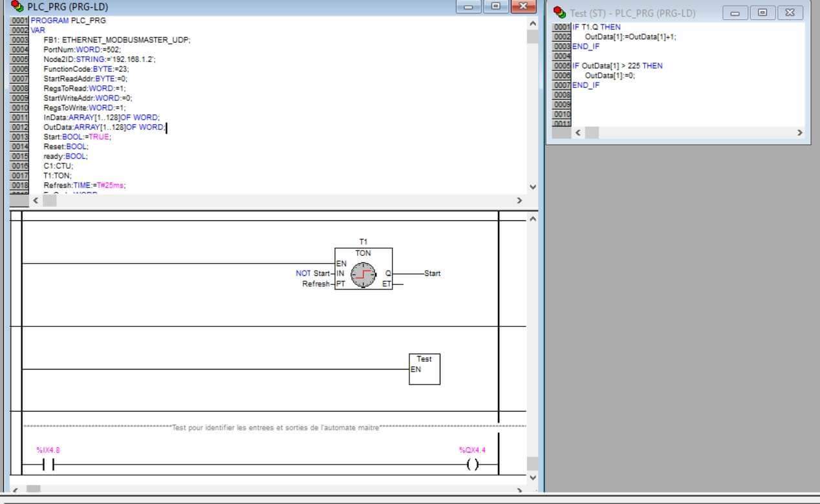
Task: Select the NOT Start input of T1
Action: tap(313, 273)
